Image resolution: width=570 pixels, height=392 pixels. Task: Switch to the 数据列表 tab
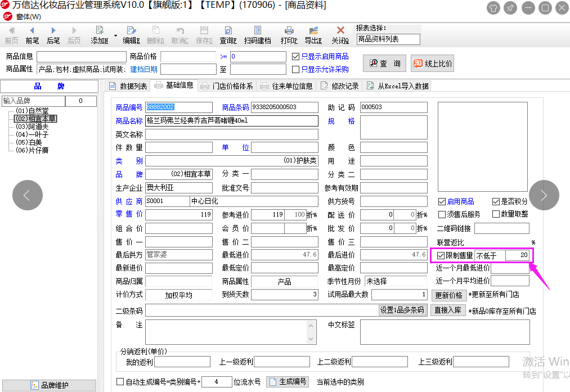tap(128, 86)
